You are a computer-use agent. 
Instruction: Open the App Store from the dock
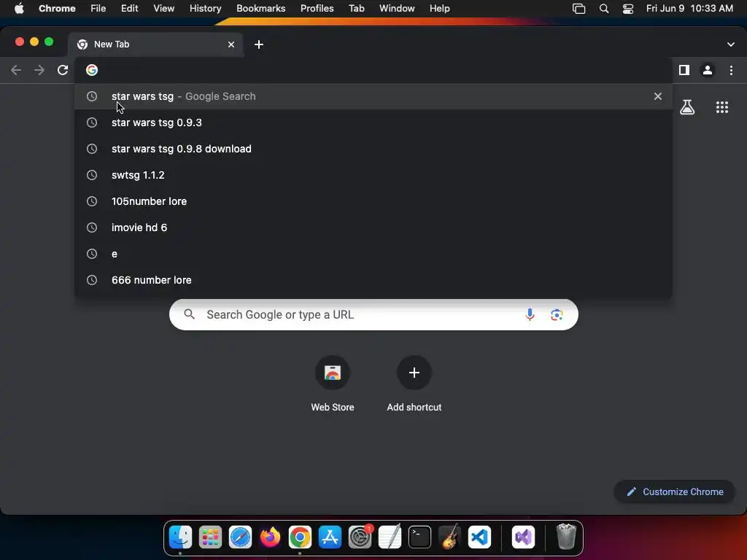point(330,537)
